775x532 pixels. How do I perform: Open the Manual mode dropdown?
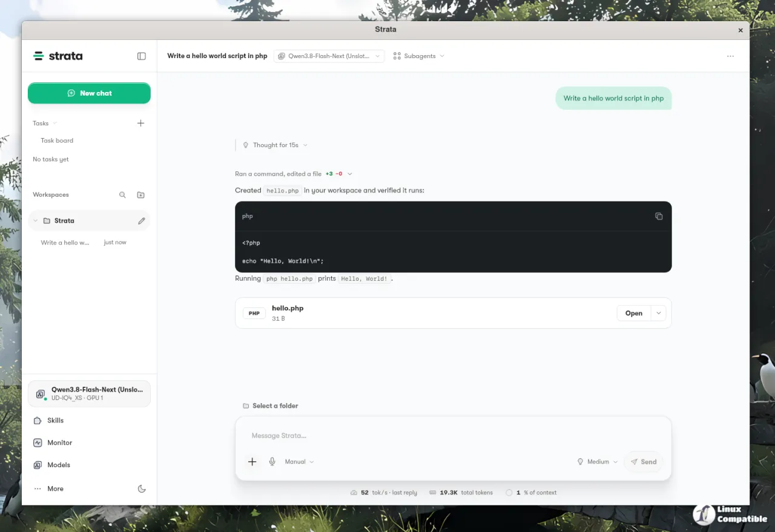(x=299, y=462)
